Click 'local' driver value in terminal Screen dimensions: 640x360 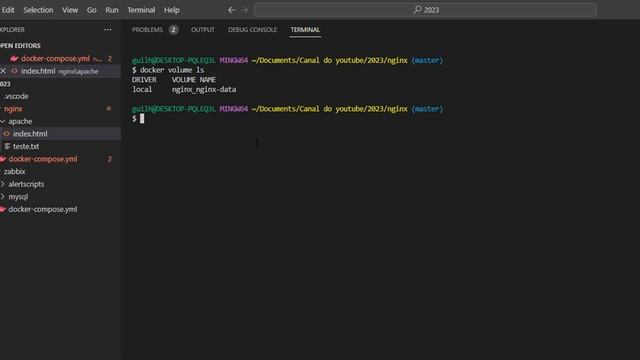[142, 89]
